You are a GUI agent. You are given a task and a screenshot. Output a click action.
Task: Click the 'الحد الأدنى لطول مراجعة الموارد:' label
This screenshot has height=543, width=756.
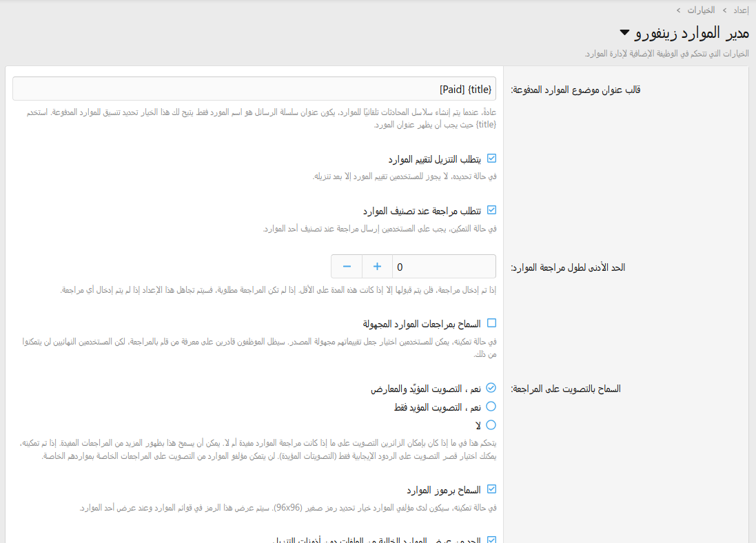point(567,267)
